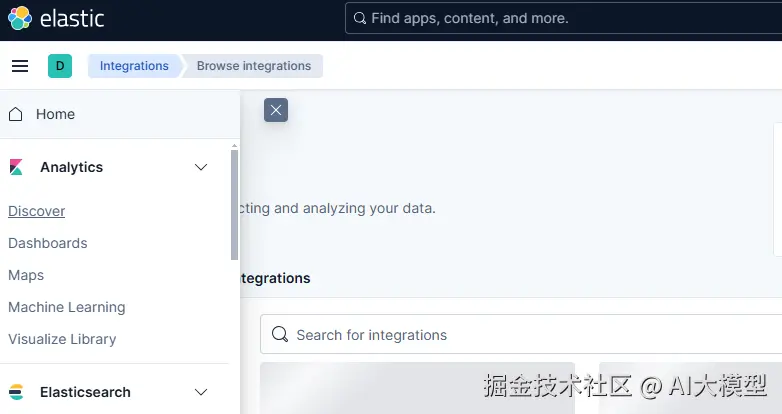
Task: Click the Home house icon
Action: [x=16, y=114]
